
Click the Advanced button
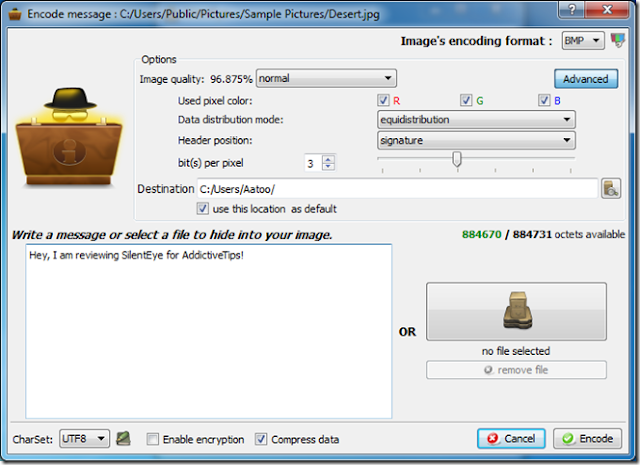[x=586, y=79]
